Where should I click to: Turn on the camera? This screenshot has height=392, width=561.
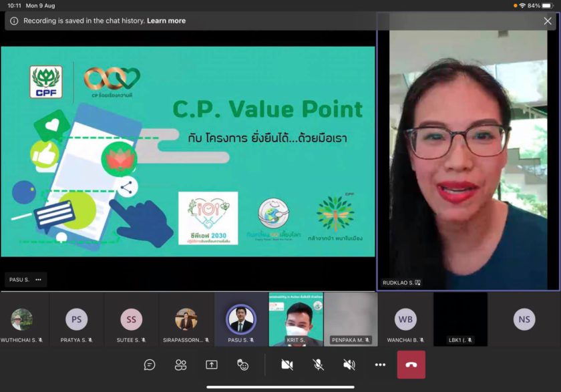(x=287, y=365)
